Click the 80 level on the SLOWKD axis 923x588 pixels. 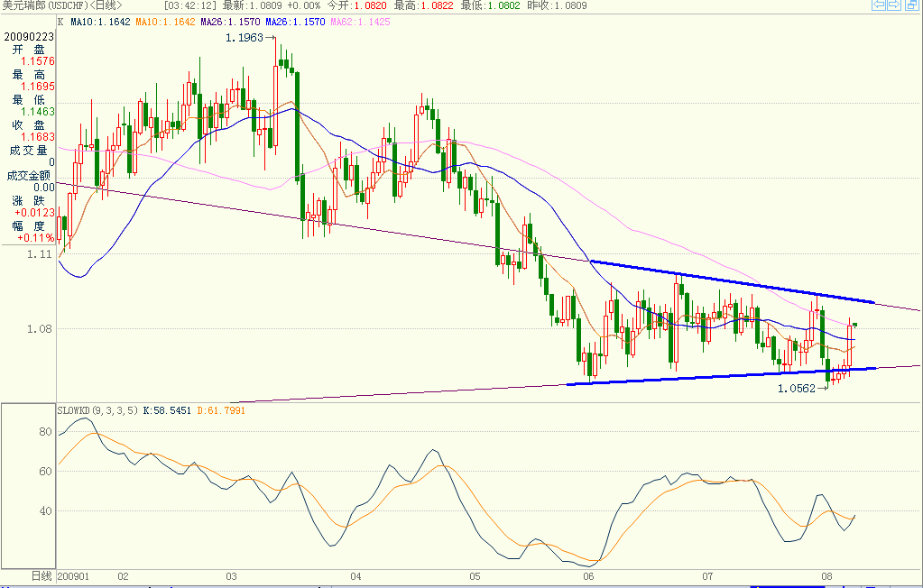(x=45, y=431)
